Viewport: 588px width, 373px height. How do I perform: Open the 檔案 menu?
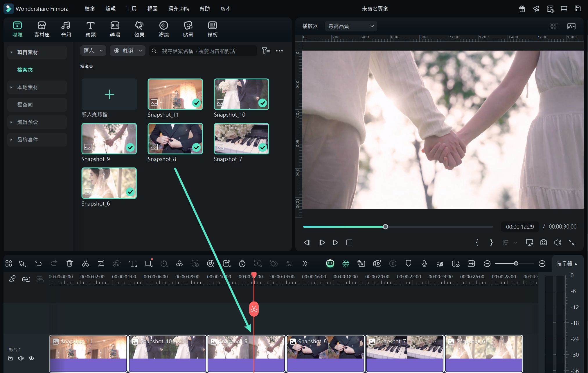pos(89,9)
